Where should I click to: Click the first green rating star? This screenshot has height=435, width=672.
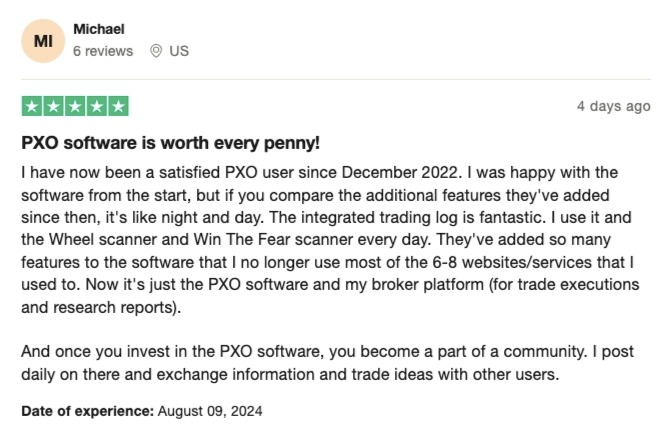(32, 106)
